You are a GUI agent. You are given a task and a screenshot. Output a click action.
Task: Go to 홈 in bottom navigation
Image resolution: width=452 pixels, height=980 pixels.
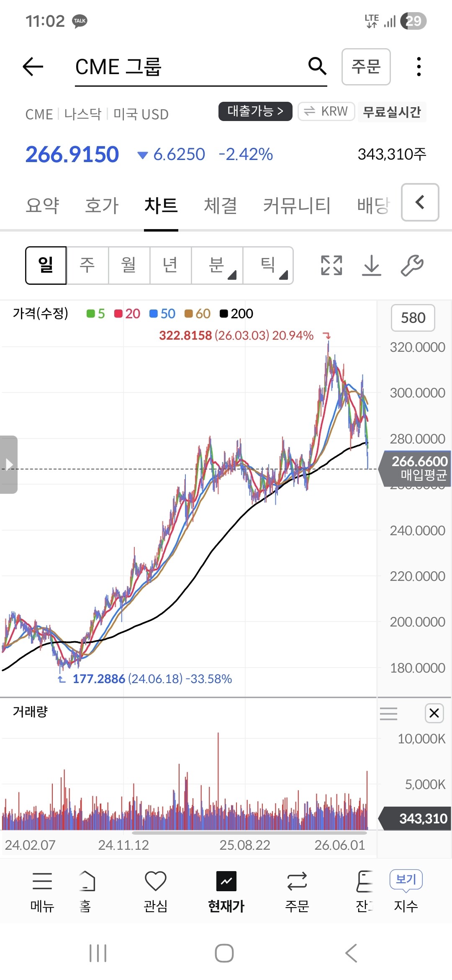87,892
